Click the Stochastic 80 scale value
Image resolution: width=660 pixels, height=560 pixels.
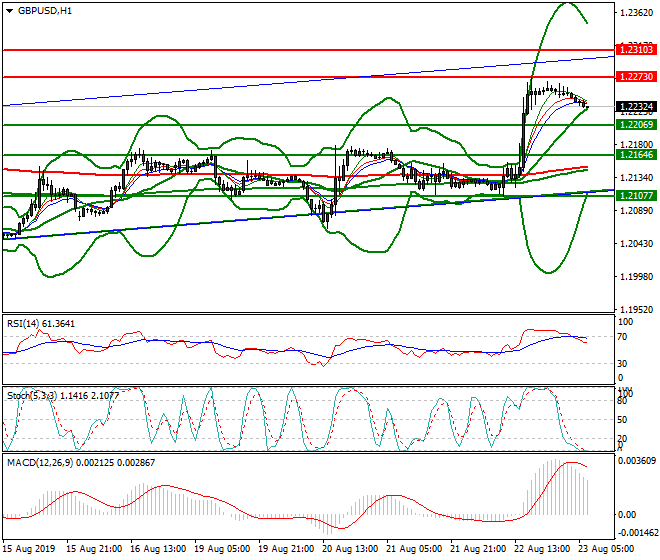[x=622, y=401]
